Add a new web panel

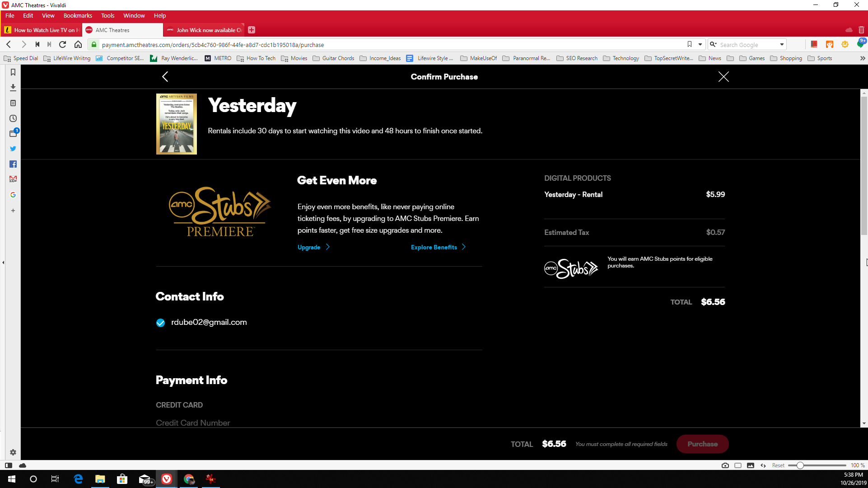pyautogui.click(x=13, y=211)
